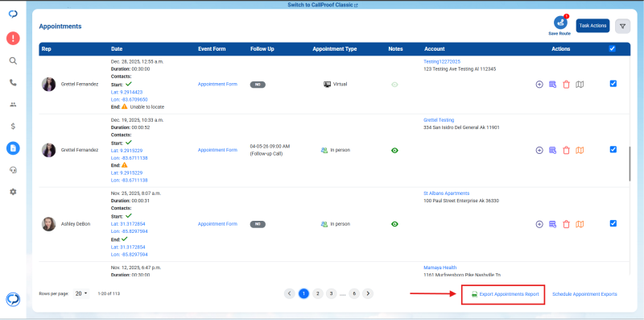Screen dimensions: 644x320
Task: Open the Task Actions dropdown button
Action: (x=592, y=26)
